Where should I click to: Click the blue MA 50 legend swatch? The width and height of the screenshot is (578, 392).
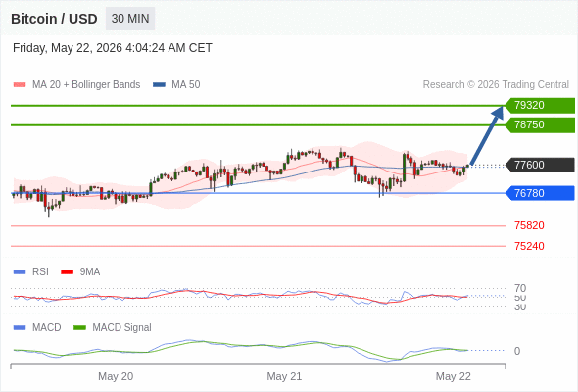pyautogui.click(x=159, y=85)
